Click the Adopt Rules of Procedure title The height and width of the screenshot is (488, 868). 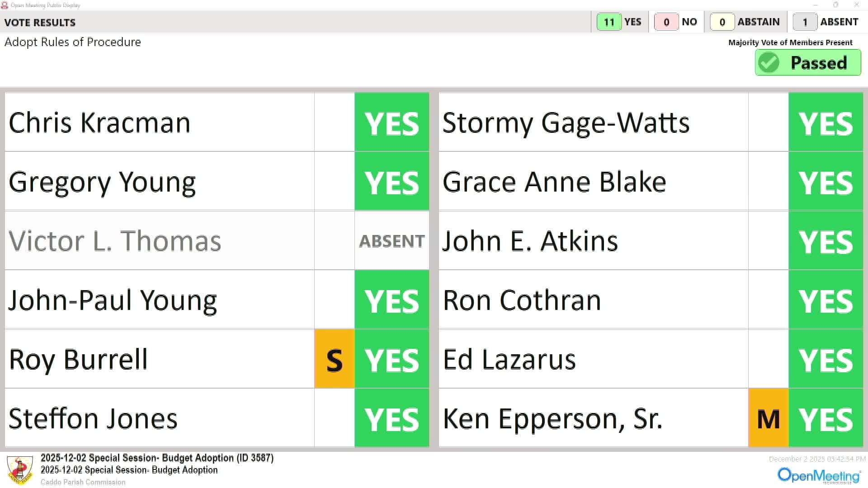click(x=73, y=42)
